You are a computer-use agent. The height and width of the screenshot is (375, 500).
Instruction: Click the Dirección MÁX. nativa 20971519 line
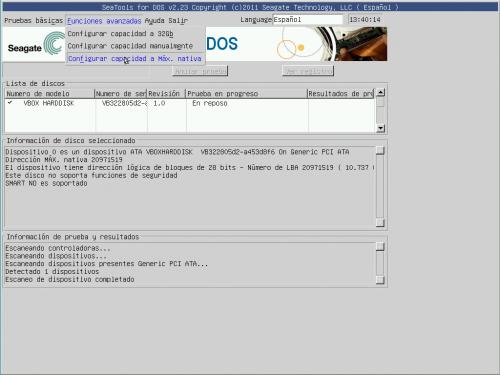click(x=64, y=160)
